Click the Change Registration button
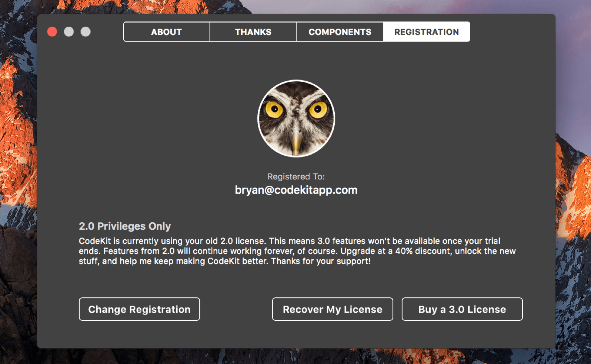Image resolution: width=591 pixels, height=364 pixels. point(139,309)
